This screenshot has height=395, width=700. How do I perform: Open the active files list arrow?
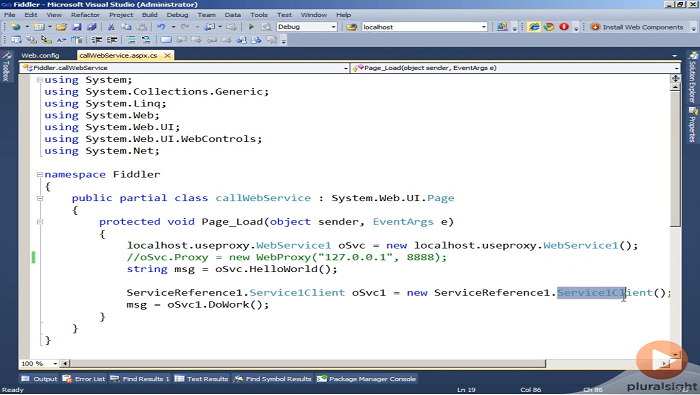click(x=674, y=56)
